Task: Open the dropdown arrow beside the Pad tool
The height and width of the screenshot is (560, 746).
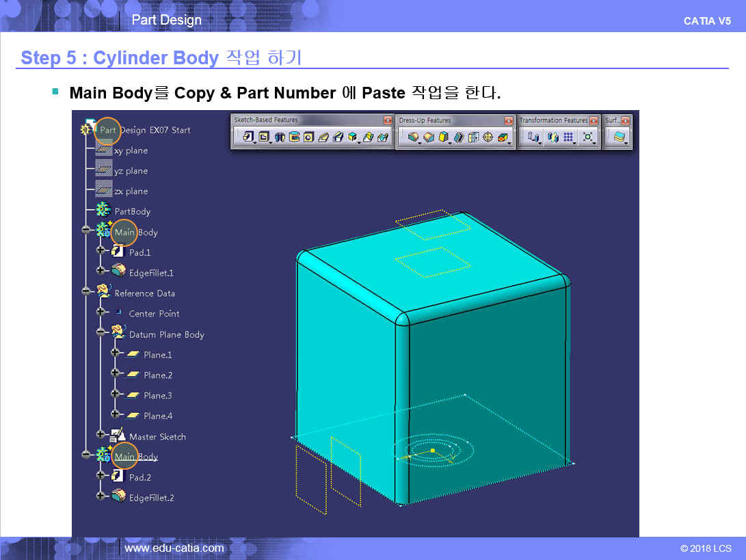Action: pyautogui.click(x=254, y=142)
